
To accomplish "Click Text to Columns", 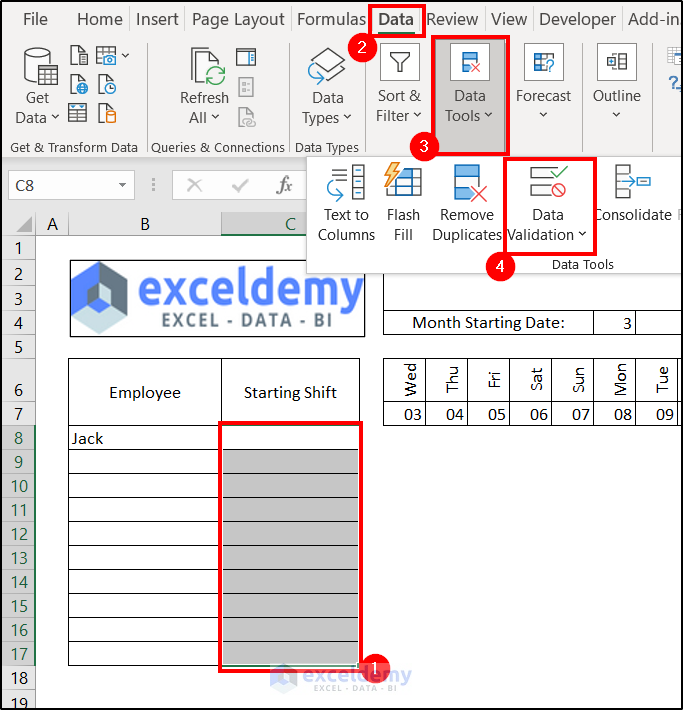I will click(346, 203).
